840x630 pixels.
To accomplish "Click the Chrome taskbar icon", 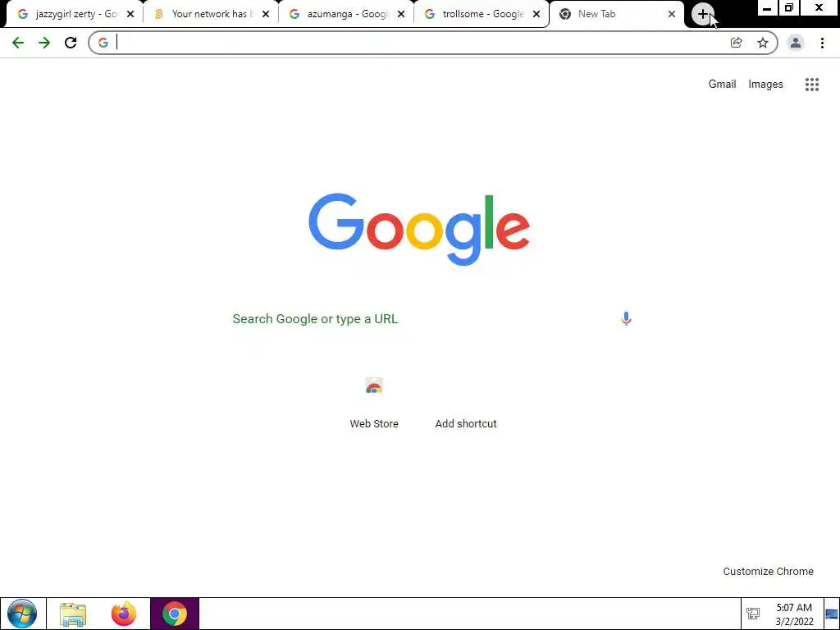I will (175, 614).
